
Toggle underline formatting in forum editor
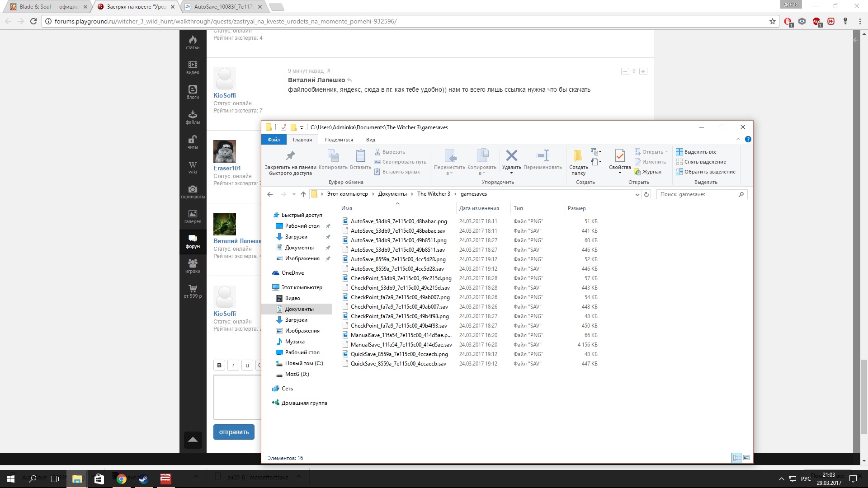(x=247, y=365)
